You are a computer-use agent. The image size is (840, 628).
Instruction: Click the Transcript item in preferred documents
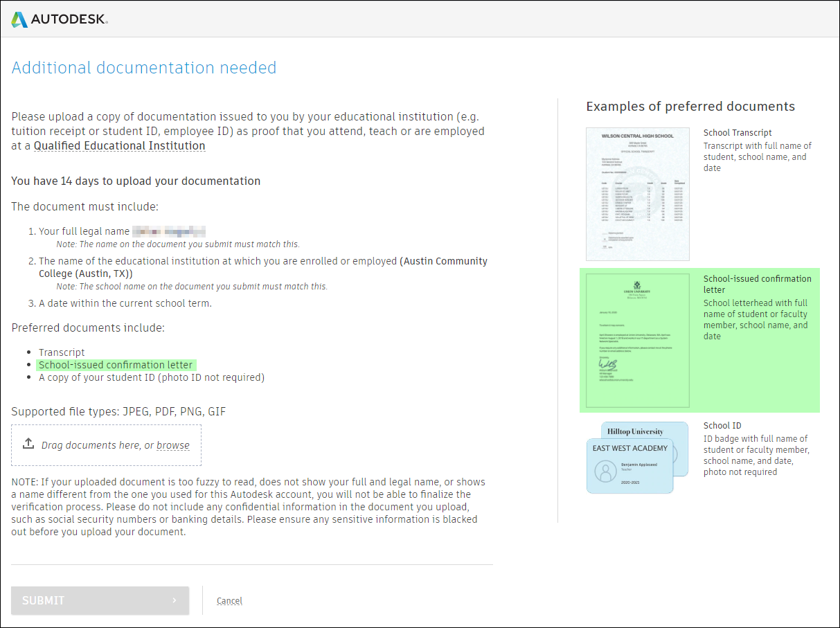click(x=62, y=352)
